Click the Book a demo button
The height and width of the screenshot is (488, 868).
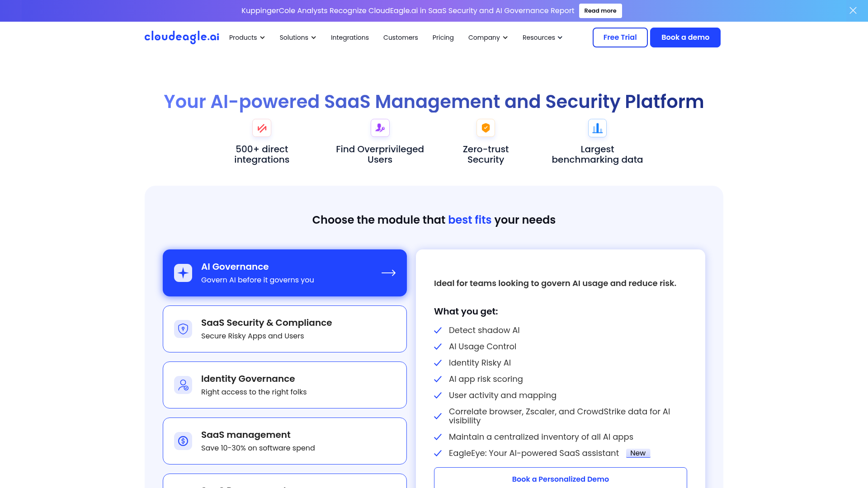click(685, 38)
